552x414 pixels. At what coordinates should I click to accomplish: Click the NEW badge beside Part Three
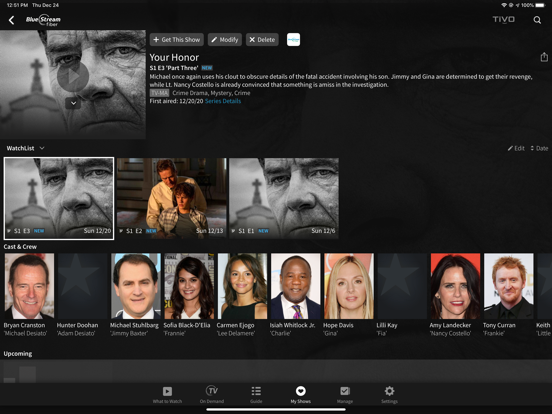pos(207,68)
